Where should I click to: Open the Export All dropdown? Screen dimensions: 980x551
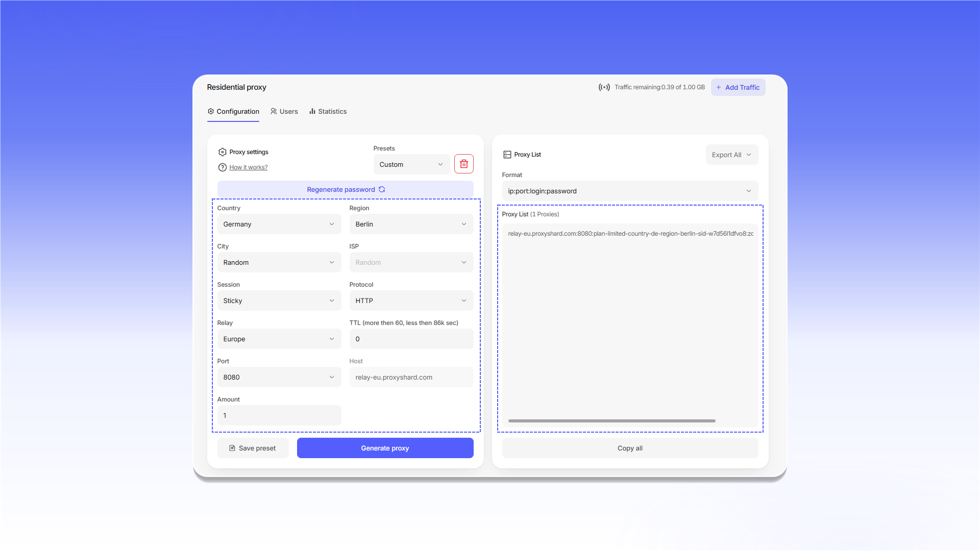coord(732,155)
